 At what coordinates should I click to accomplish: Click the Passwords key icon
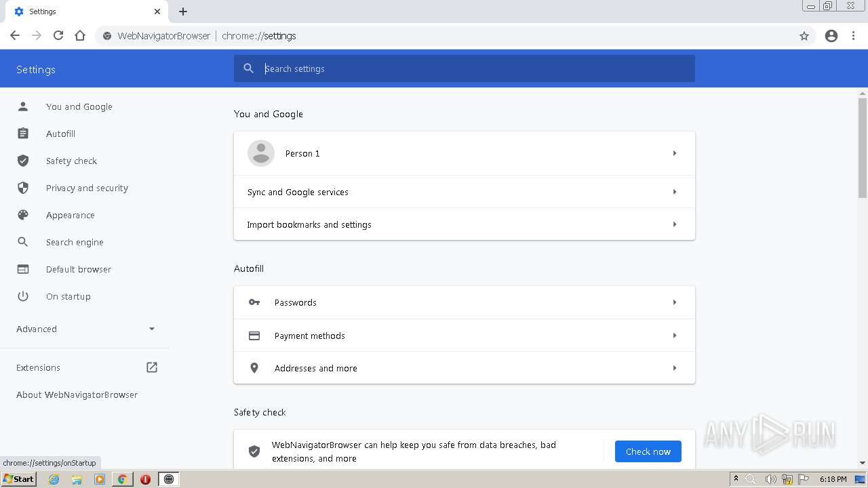(x=254, y=302)
